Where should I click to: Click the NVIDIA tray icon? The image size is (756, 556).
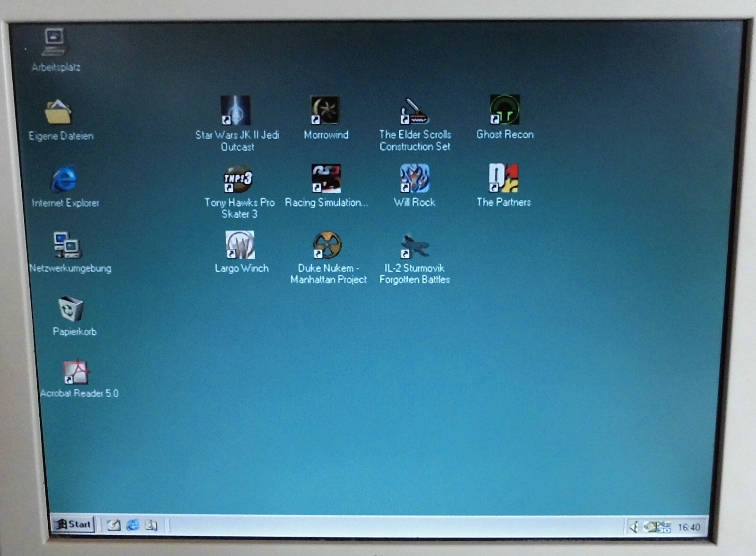coord(650,526)
